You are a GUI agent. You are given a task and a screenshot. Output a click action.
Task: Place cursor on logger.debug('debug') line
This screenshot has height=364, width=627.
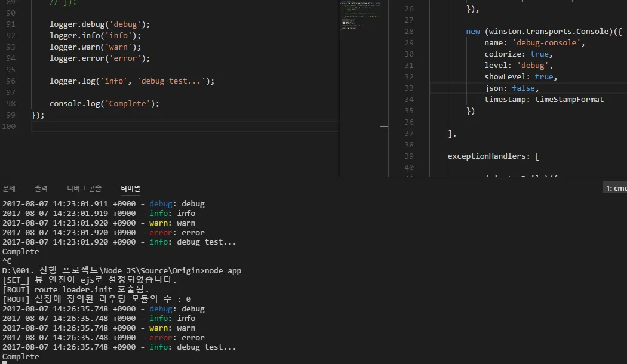pos(100,24)
